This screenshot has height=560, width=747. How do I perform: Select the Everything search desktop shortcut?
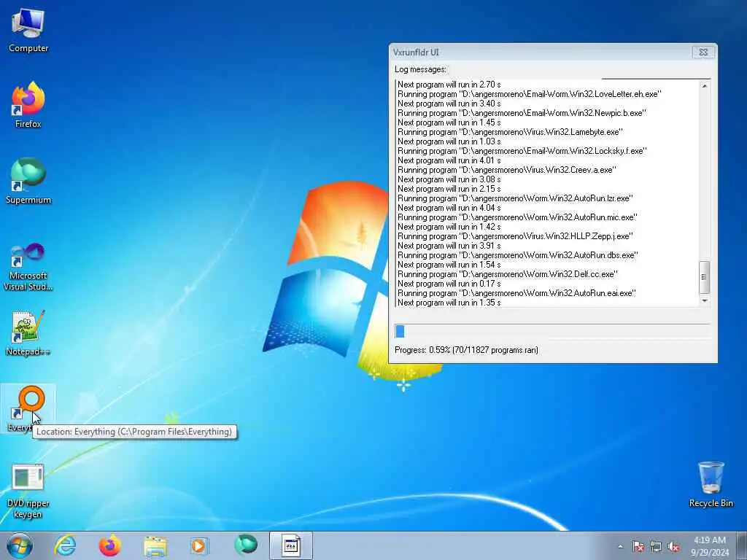tap(28, 408)
